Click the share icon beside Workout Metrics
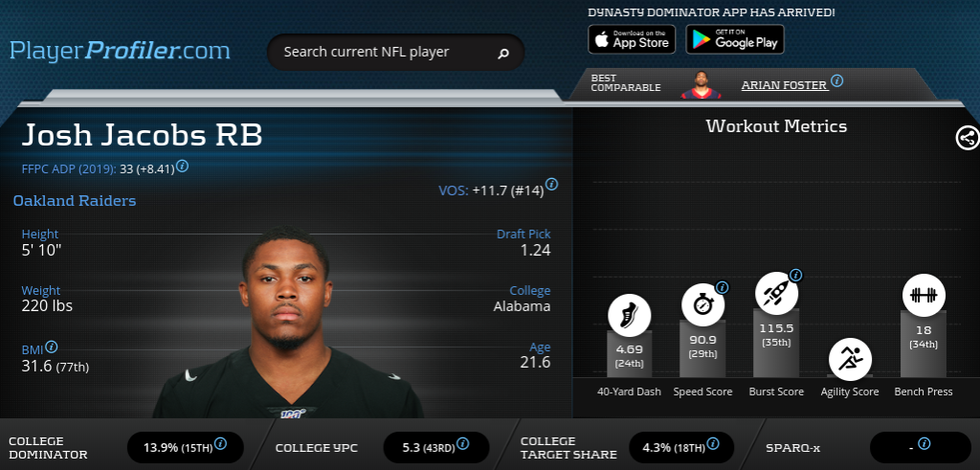Image resolution: width=980 pixels, height=470 pixels. tap(968, 138)
